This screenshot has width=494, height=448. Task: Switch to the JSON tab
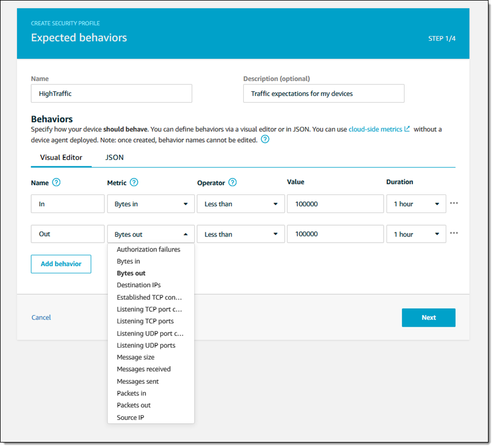tap(114, 158)
